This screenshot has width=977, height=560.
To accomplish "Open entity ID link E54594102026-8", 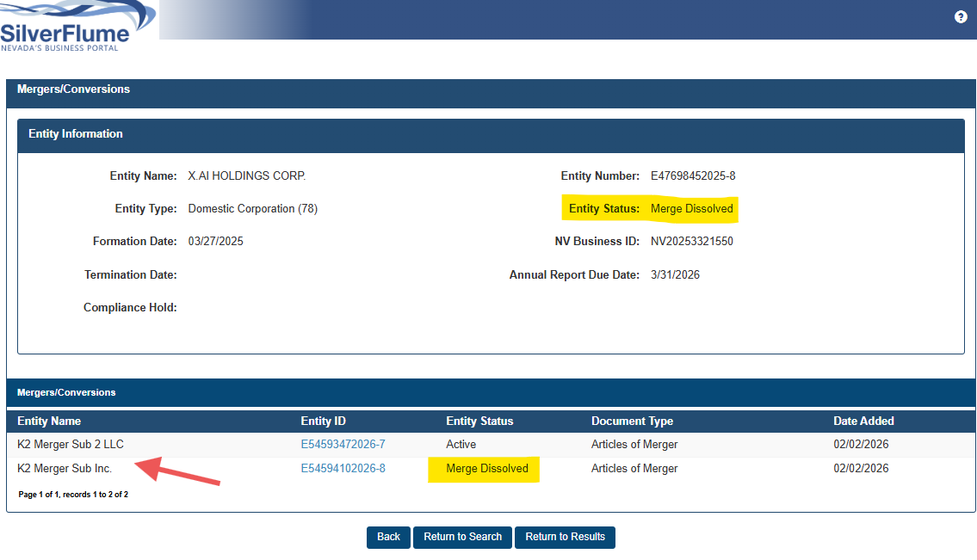I will coord(343,469).
